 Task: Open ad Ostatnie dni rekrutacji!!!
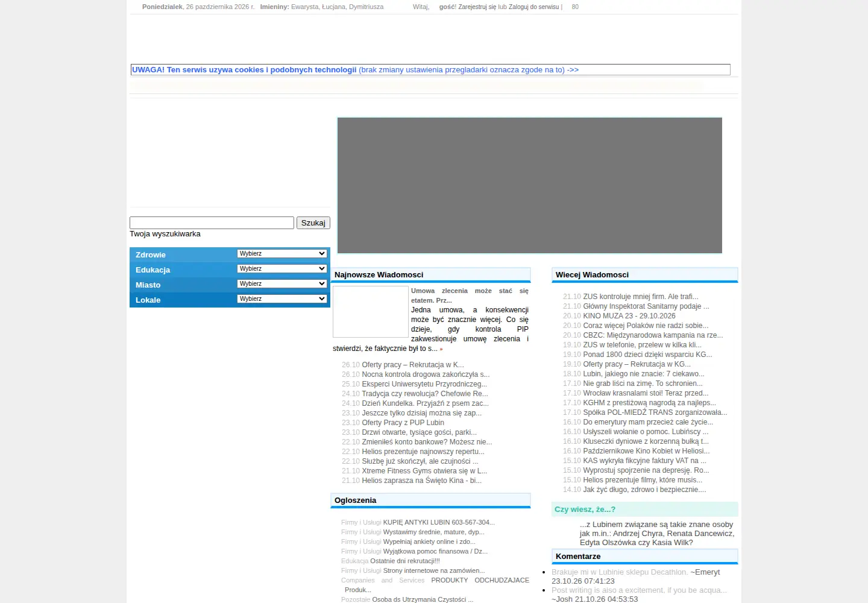coord(405,561)
